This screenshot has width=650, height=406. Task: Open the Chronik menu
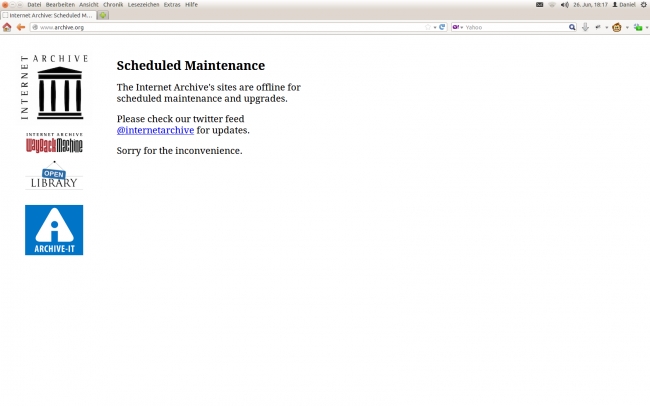click(x=113, y=5)
